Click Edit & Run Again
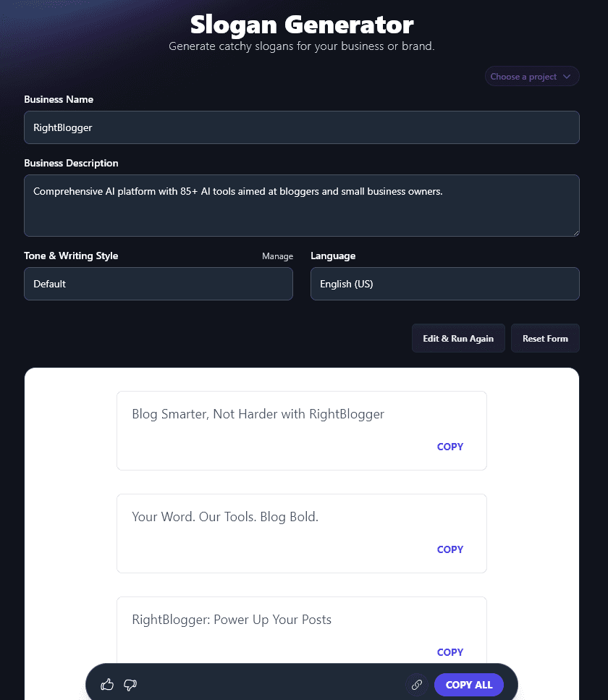This screenshot has width=608, height=700. tap(458, 338)
